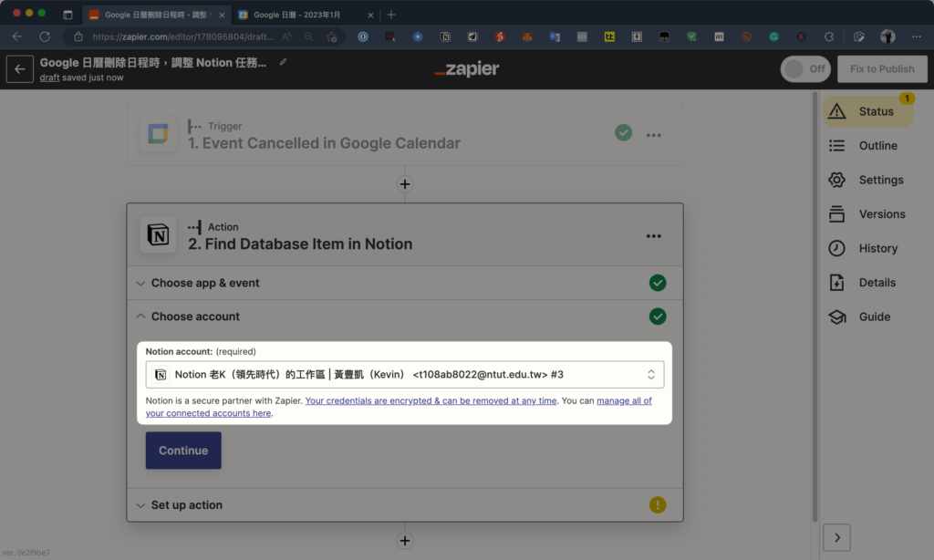Click the Notion app icon in the action step
934x560 pixels.
pyautogui.click(x=158, y=234)
